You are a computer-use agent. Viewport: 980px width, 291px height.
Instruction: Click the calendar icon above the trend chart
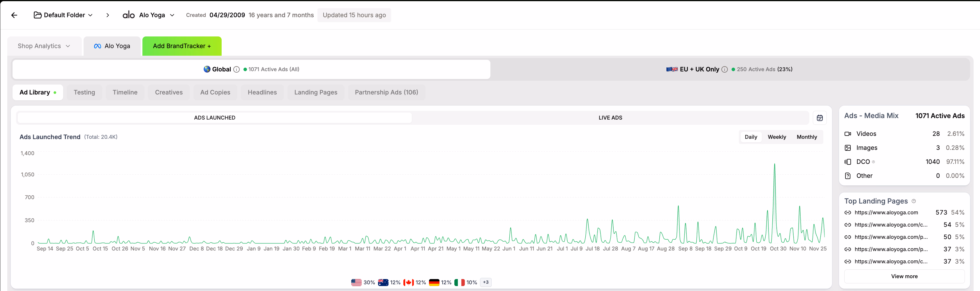[x=820, y=118]
